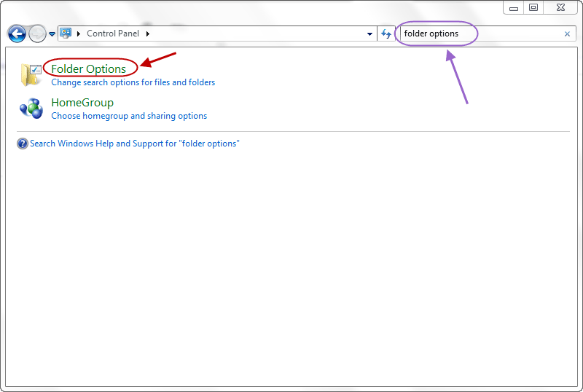Image resolution: width=583 pixels, height=392 pixels.
Task: Open Change search options for files and folders
Action: pos(133,82)
